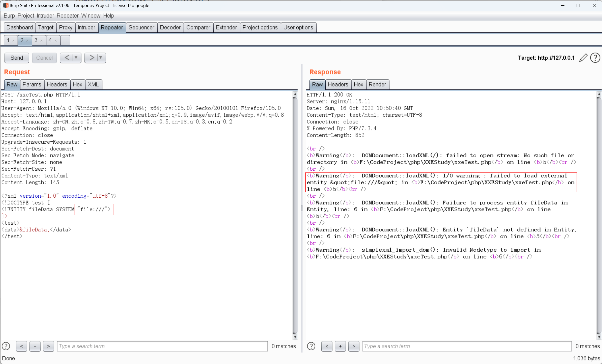Image resolution: width=602 pixels, height=364 pixels.
Task: Open the Project options tab
Action: point(260,27)
